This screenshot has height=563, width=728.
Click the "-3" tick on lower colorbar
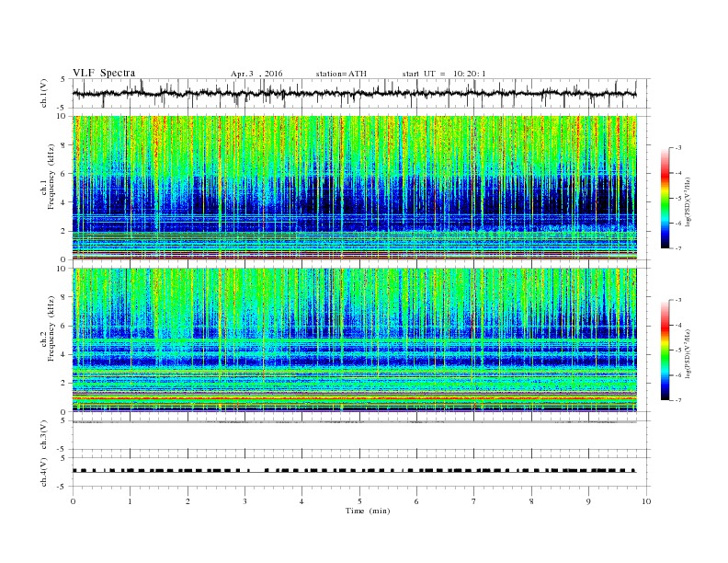678,300
